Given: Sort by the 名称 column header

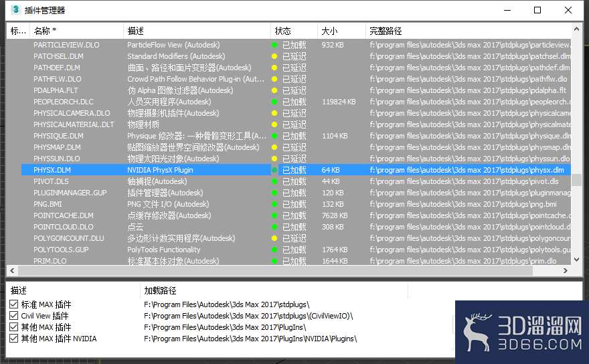Looking at the screenshot, I should (76, 31).
